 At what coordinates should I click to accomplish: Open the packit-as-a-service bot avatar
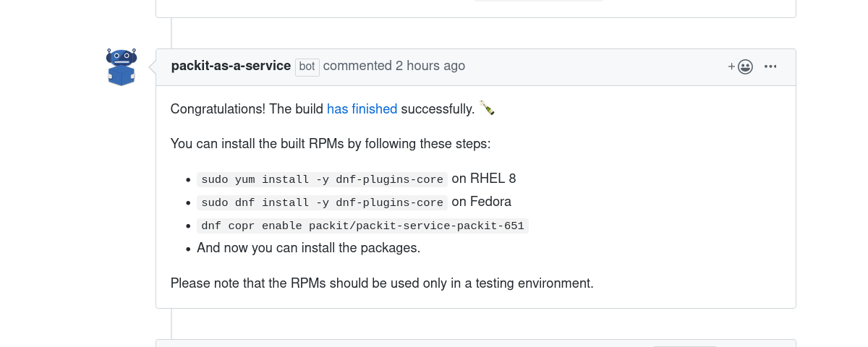pyautogui.click(x=122, y=67)
